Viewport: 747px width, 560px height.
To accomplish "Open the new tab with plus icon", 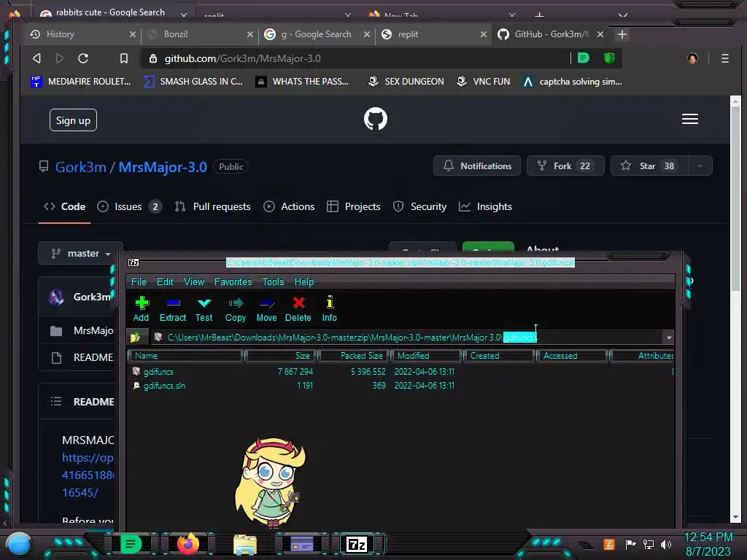I will (x=622, y=34).
